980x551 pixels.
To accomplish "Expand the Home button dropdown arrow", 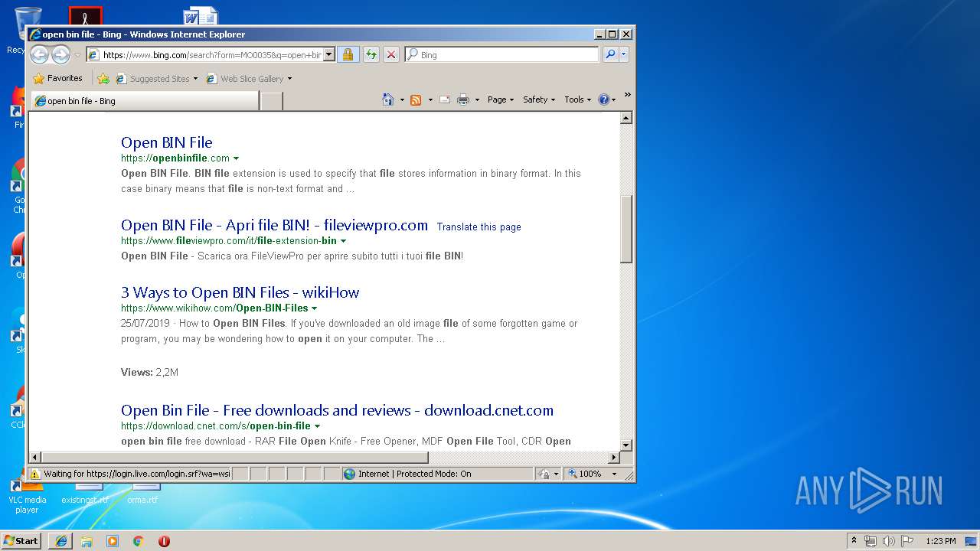I will 402,99.
